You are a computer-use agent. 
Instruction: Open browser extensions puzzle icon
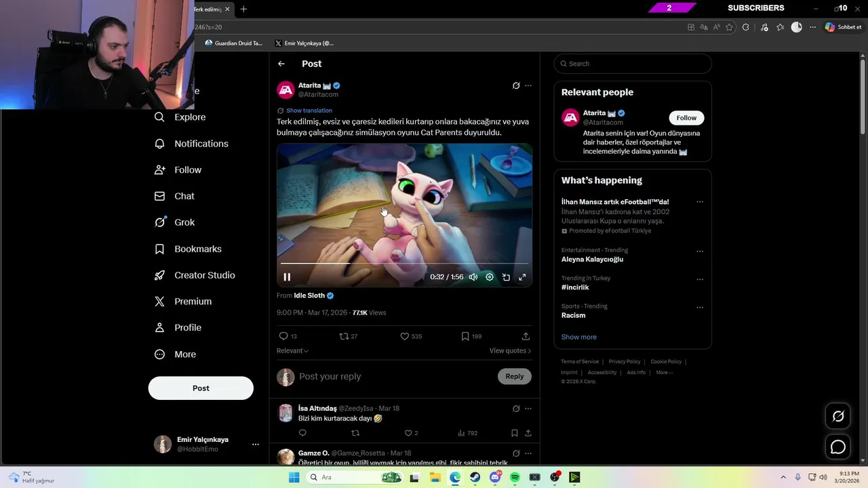746,27
